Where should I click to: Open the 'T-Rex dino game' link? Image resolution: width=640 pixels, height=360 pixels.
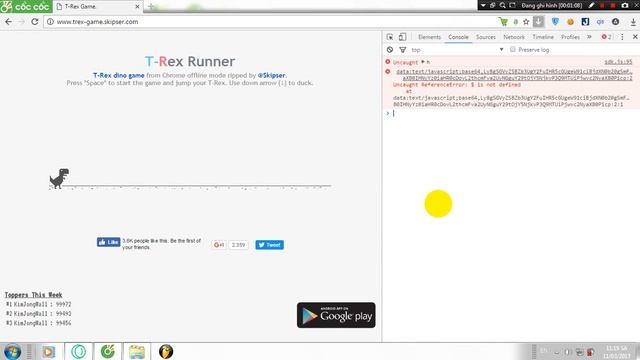(118, 76)
